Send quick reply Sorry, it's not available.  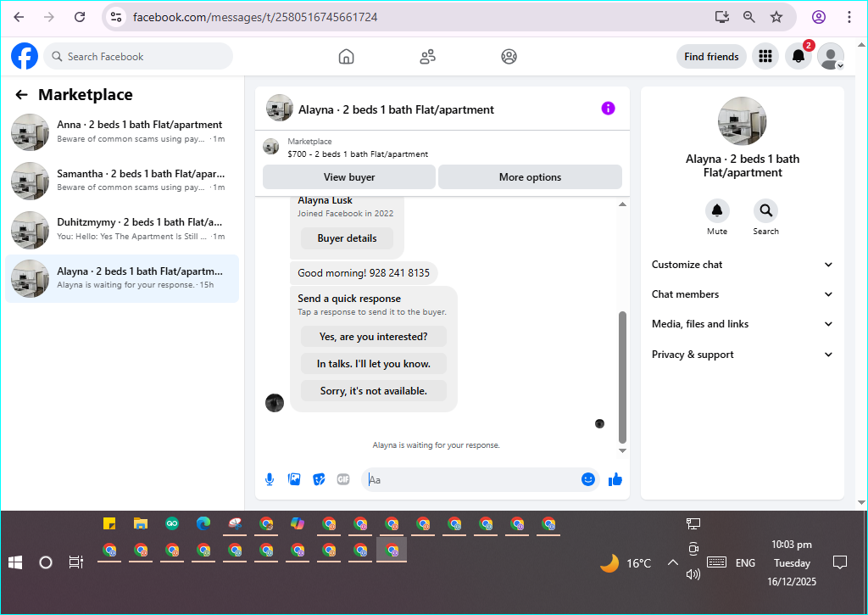click(374, 391)
